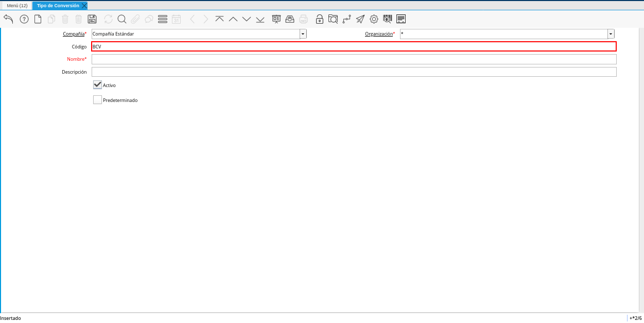Click the Organización value field
644x323 pixels.
click(504, 33)
